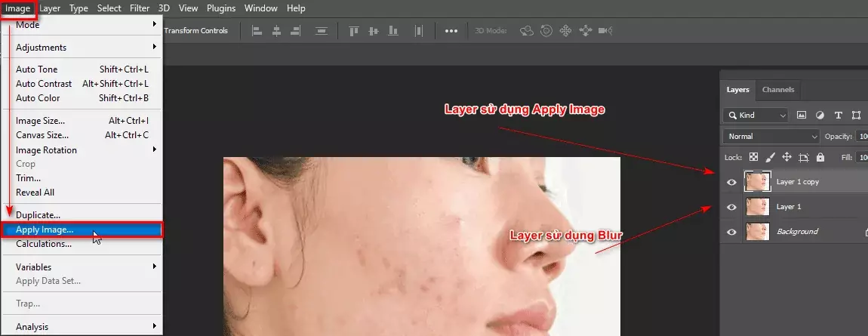Click the Opacity value field
This screenshot has width=868, height=336.
coord(861,136)
